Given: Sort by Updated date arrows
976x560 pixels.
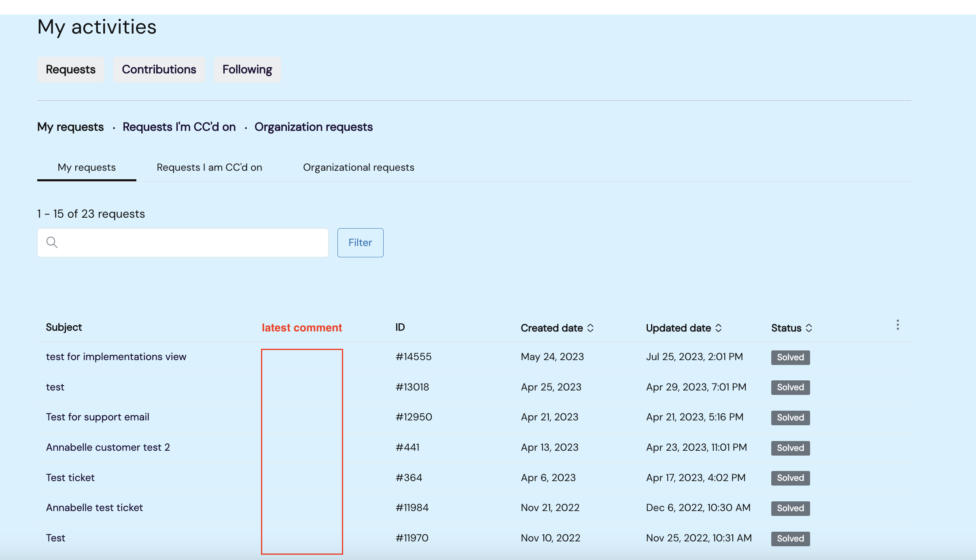Looking at the screenshot, I should pyautogui.click(x=718, y=328).
